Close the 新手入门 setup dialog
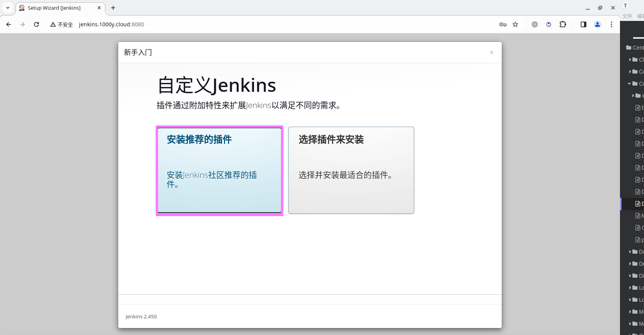Viewport: 644px width, 335px height. 492,52
